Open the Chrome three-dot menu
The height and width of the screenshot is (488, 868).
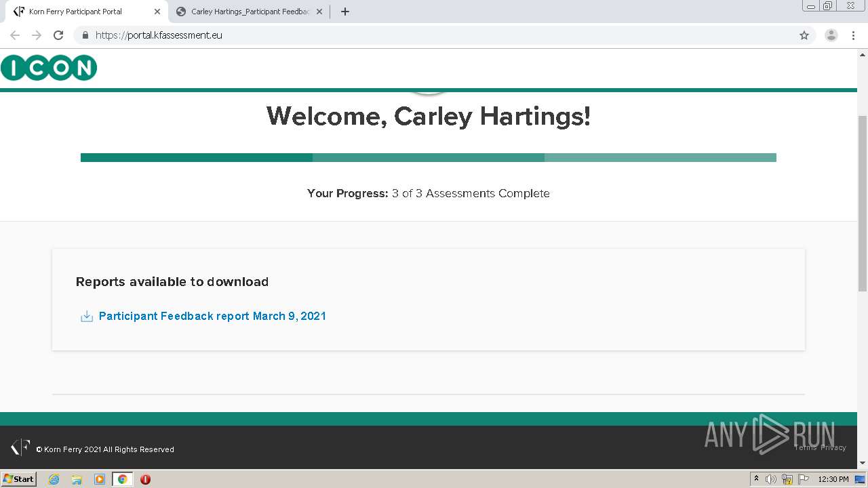[854, 35]
